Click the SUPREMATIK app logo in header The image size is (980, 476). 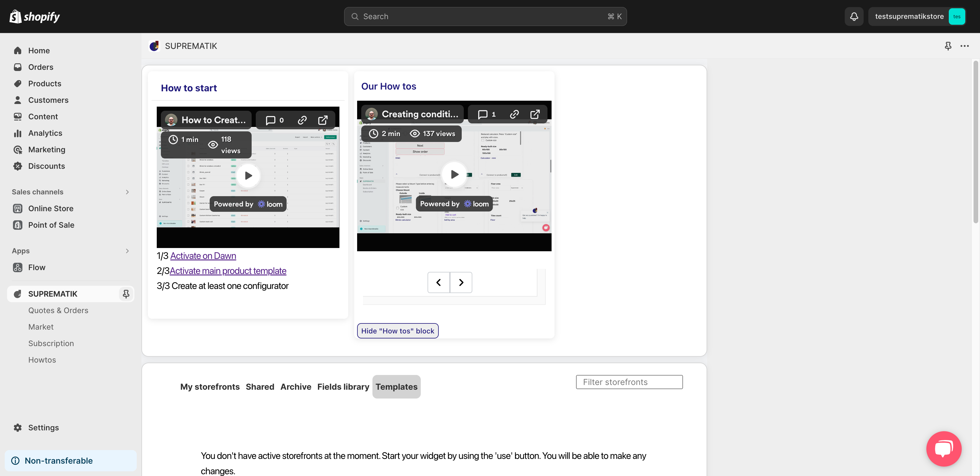pyautogui.click(x=154, y=46)
